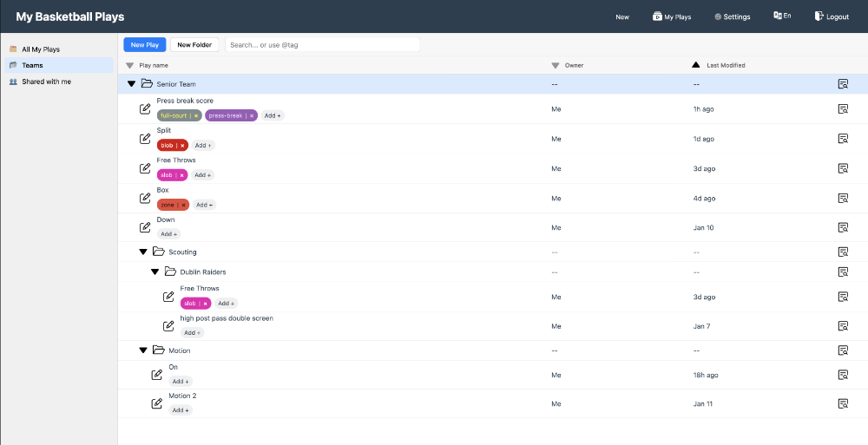Viewport: 868px width, 445px height.
Task: Remove the press-break tag from the play
Action: [252, 115]
